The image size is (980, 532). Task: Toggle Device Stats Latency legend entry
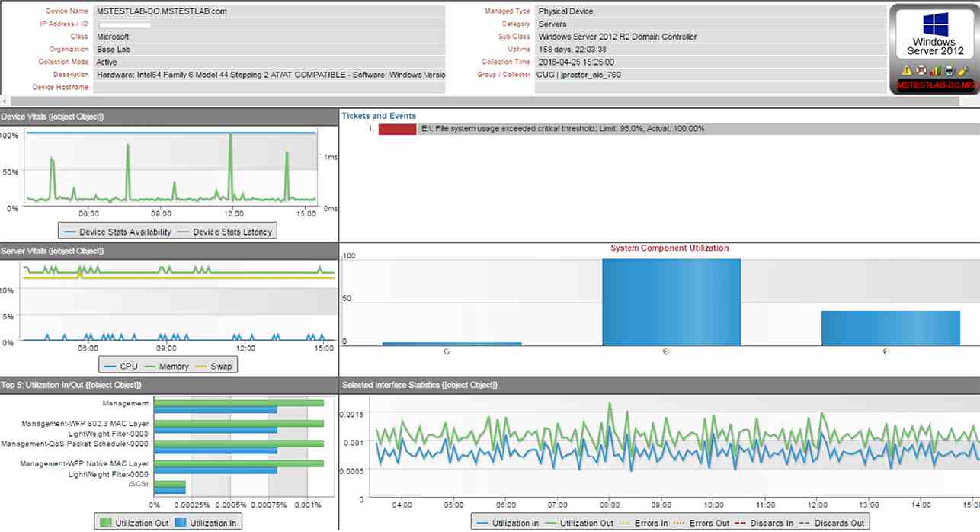tap(225, 232)
